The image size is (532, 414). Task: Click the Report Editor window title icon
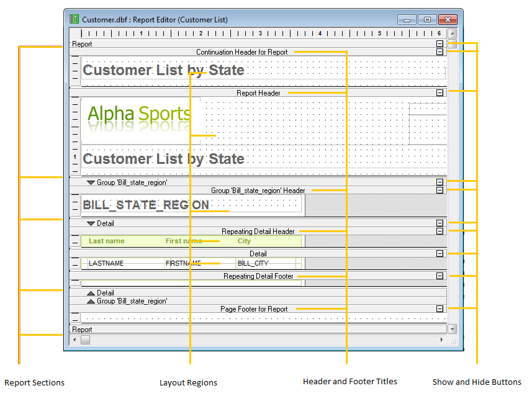[74, 19]
